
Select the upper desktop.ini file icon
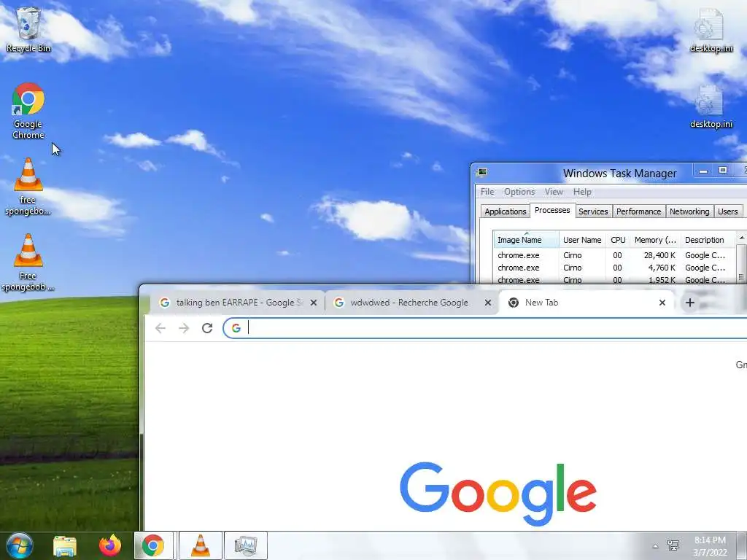coord(711,29)
